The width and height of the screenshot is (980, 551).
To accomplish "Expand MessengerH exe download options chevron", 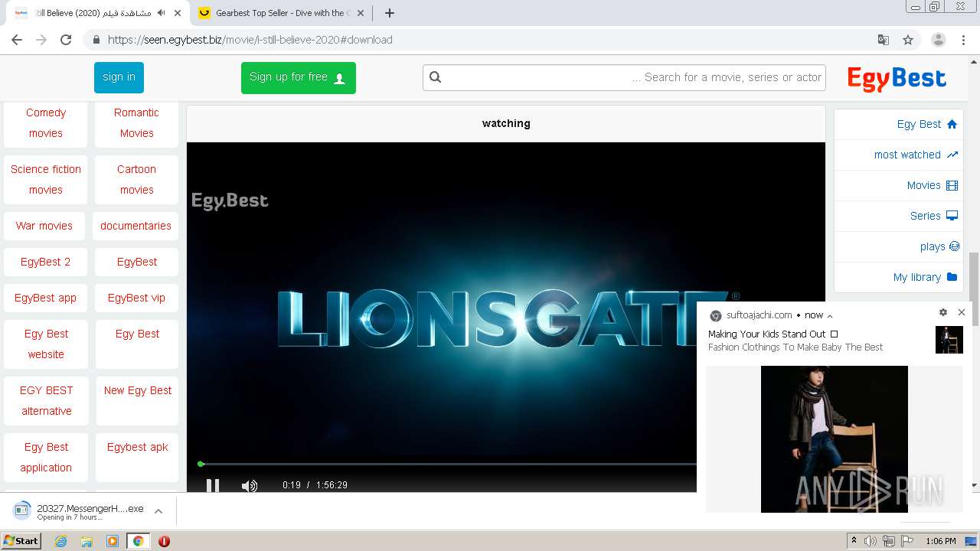I will (x=158, y=511).
